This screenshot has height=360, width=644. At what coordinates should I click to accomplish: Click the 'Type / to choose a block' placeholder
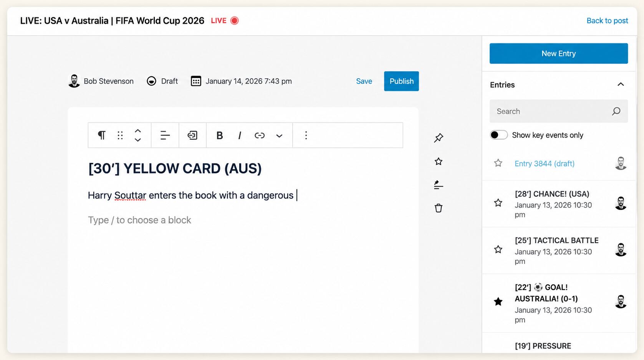coord(139,220)
